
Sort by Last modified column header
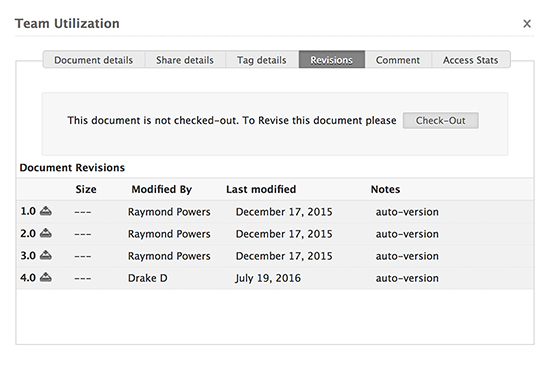261,189
